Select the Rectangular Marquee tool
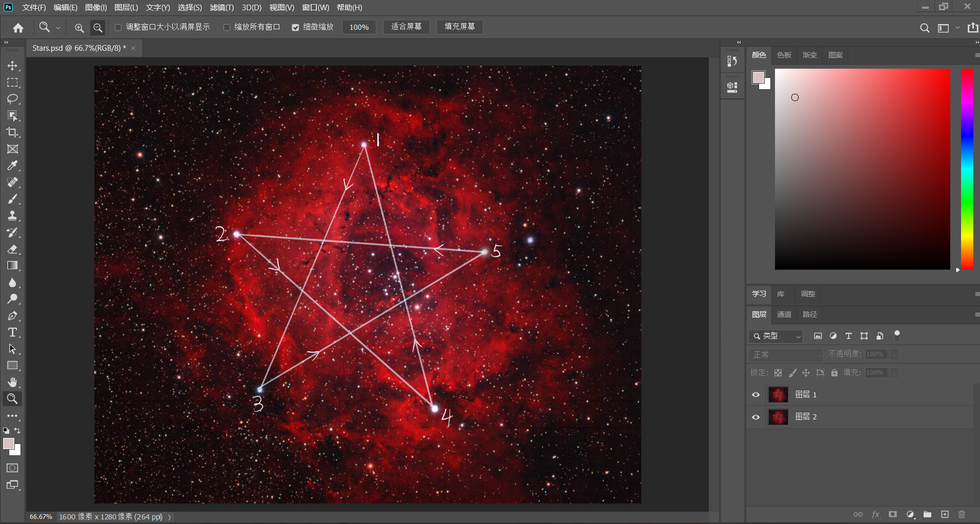980x524 pixels. click(x=13, y=83)
